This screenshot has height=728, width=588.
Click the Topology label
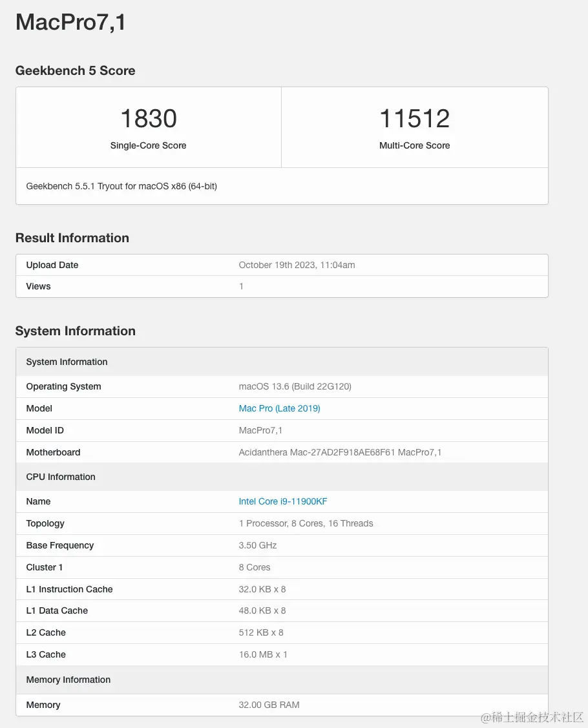point(45,523)
